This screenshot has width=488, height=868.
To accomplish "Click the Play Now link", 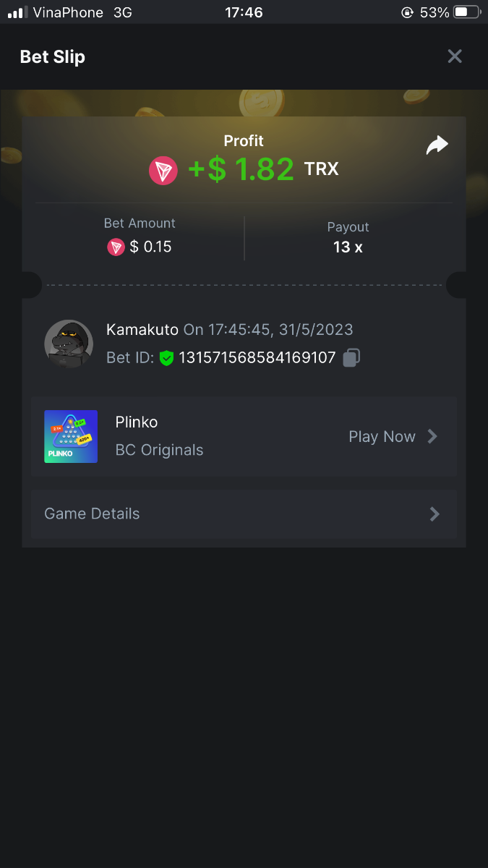I will coord(382,437).
